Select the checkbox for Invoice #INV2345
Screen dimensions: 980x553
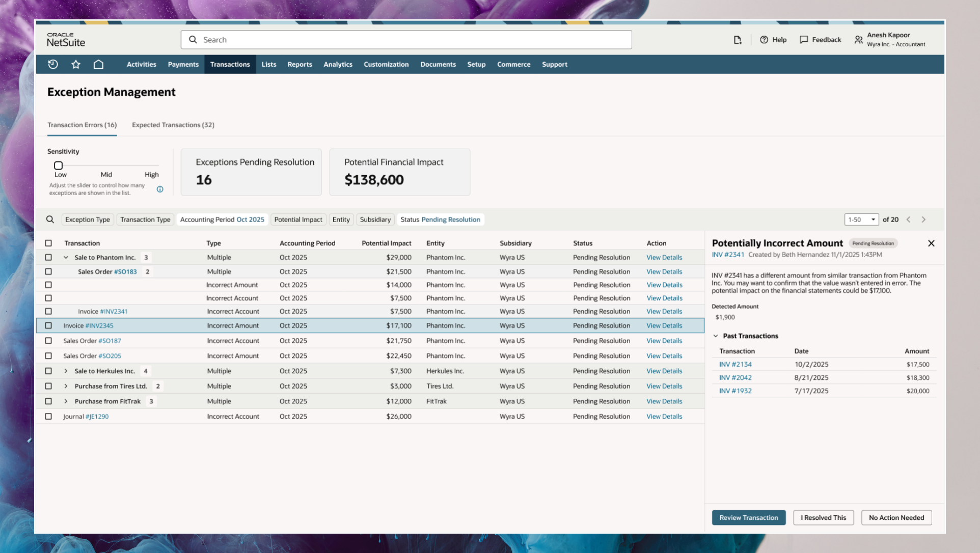click(48, 326)
